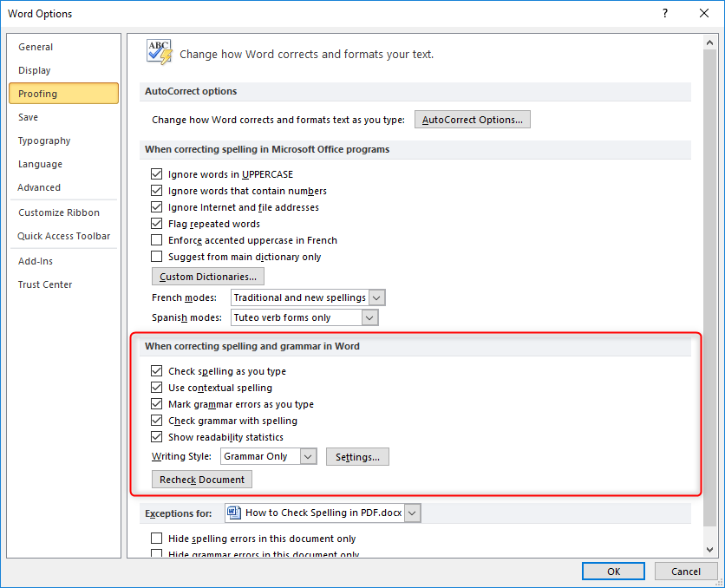The image size is (725, 588).
Task: Expand the Spanish modes dropdown
Action: tap(370, 317)
